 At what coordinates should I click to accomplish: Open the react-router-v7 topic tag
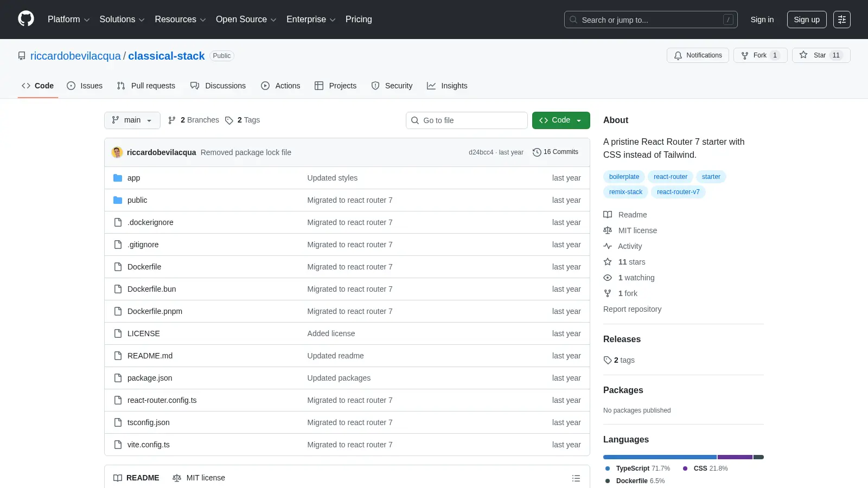tap(678, 192)
